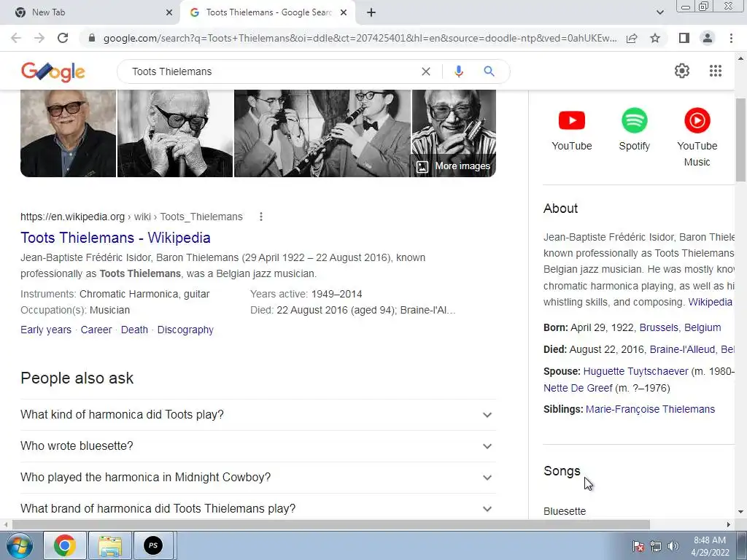747x560 pixels.
Task: Open the PS taskbar application
Action: (x=153, y=545)
